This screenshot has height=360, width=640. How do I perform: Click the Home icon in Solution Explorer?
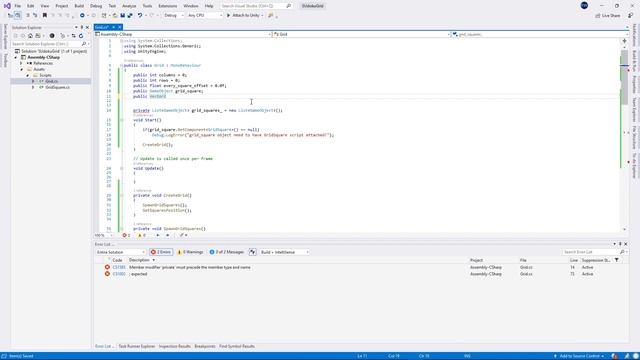coord(30,36)
